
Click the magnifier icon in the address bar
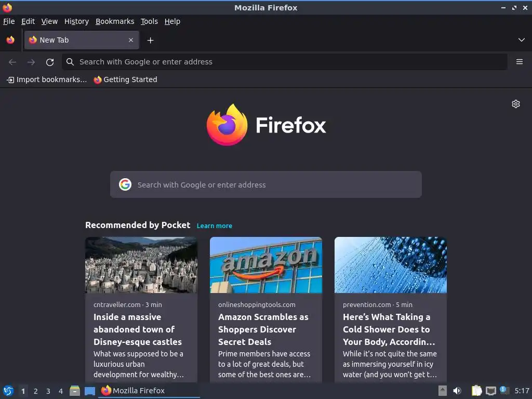tap(70, 62)
